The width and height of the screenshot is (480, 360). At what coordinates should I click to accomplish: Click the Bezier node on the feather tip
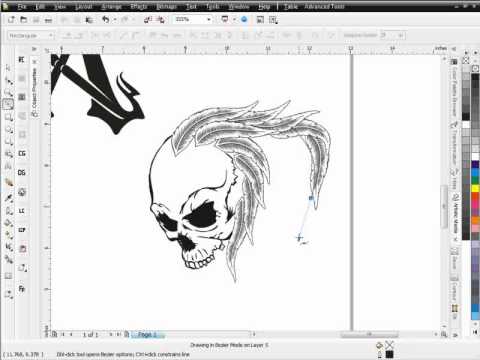click(311, 198)
